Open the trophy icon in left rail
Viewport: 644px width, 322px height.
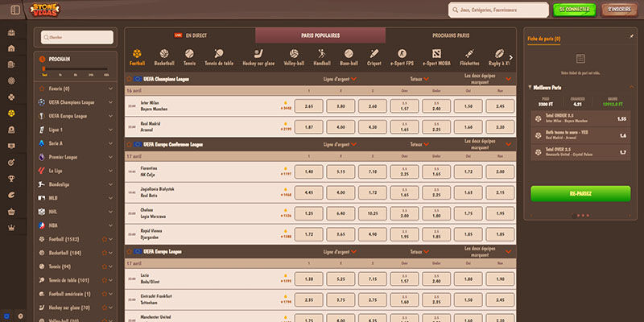(11, 179)
